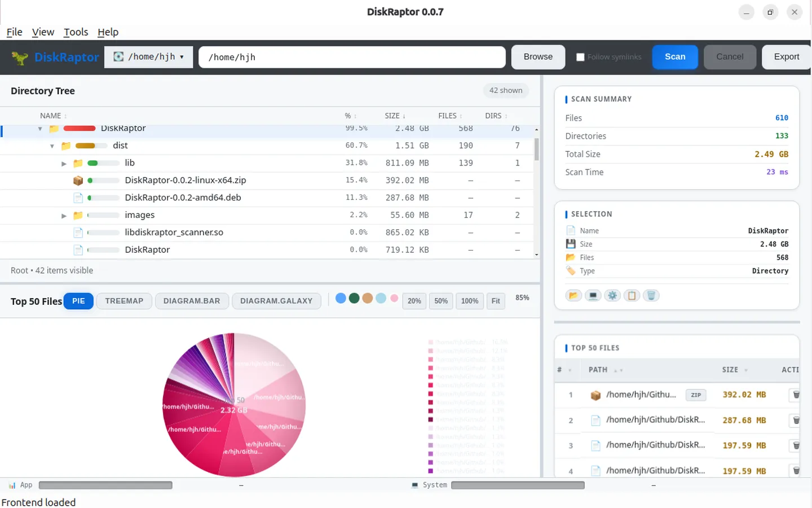Click the App chart icon in status bar
812x508 pixels.
coord(12,485)
